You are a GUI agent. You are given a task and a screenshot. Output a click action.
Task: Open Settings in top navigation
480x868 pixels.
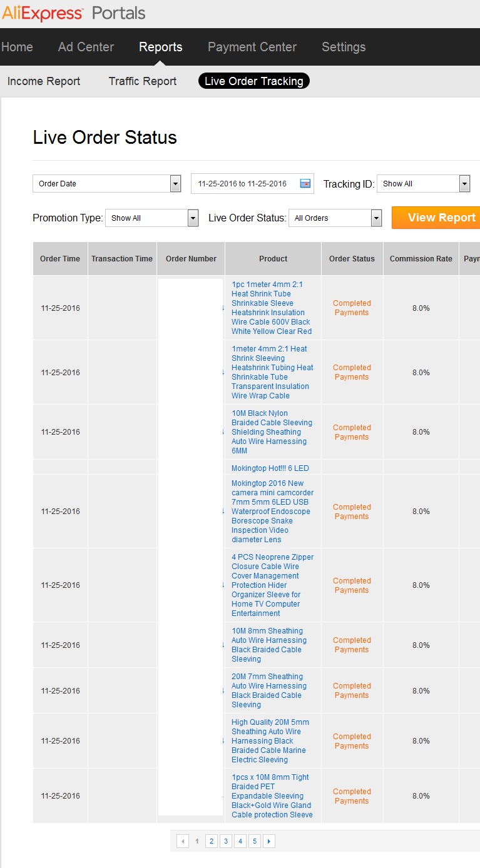[344, 47]
